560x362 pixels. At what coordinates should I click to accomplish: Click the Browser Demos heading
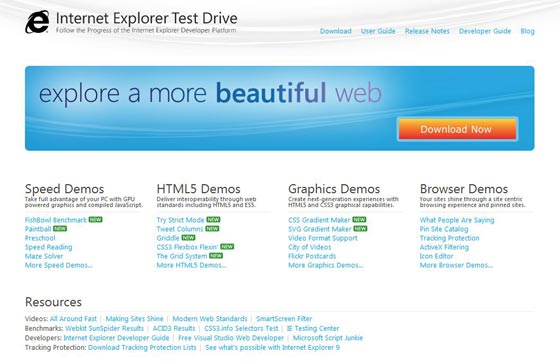[x=464, y=189]
